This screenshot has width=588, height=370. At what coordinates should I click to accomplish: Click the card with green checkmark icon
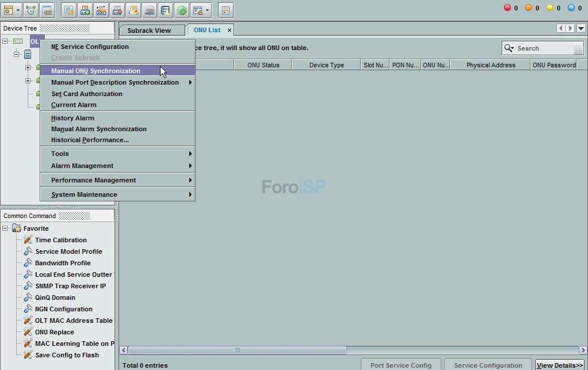[x=85, y=10]
